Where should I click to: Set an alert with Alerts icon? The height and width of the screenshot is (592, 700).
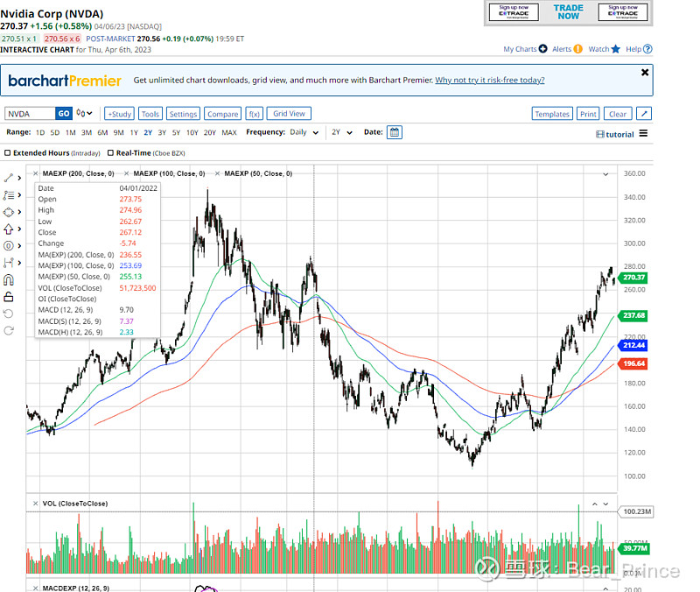click(578, 49)
